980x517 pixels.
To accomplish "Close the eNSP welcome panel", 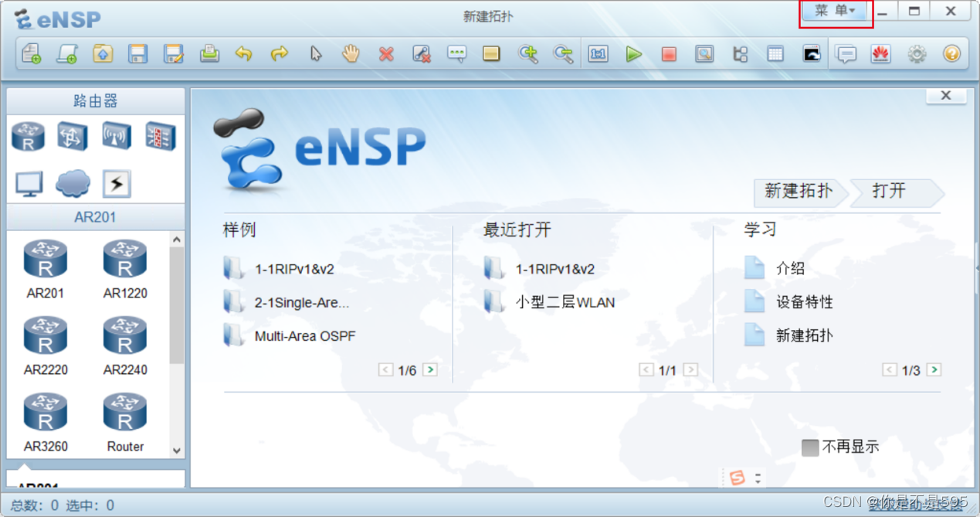I will pos(946,95).
